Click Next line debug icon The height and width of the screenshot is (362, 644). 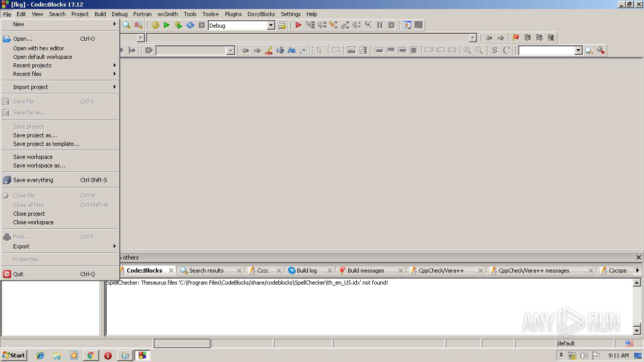[321, 25]
